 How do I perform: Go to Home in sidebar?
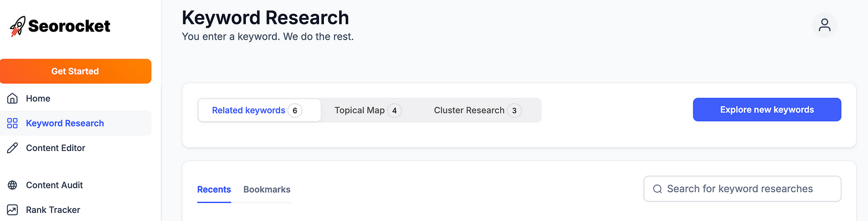[38, 98]
